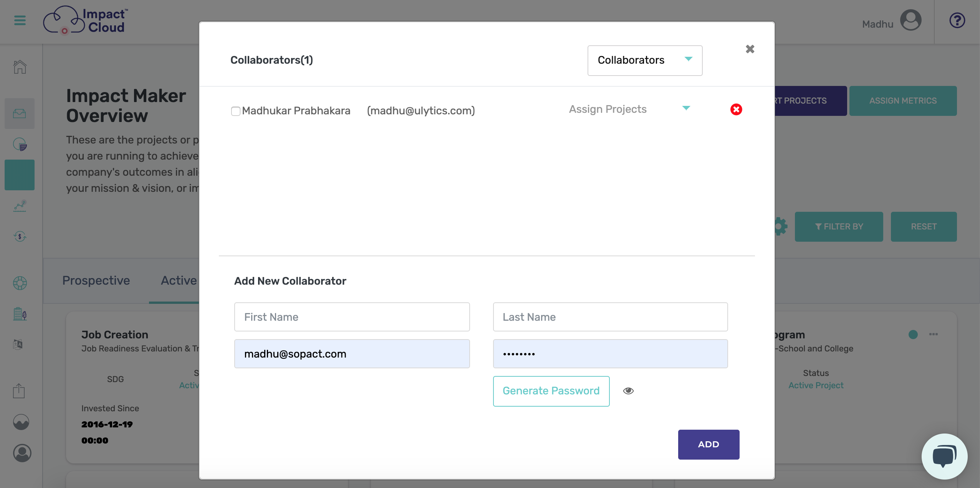Click the madhu@ulytics.com email text
Viewport: 980px width, 488px height.
tap(421, 111)
